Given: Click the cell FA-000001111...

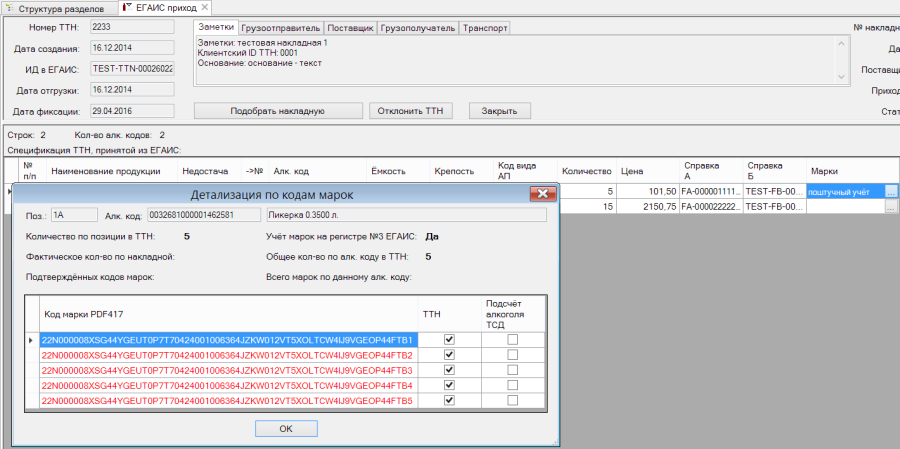Looking at the screenshot, I should (x=711, y=192).
